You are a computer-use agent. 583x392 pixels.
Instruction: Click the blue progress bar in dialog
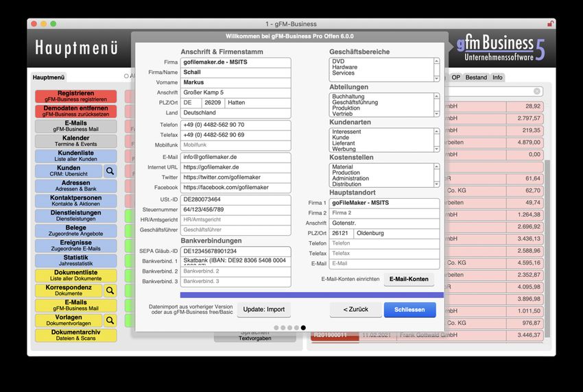click(312, 295)
